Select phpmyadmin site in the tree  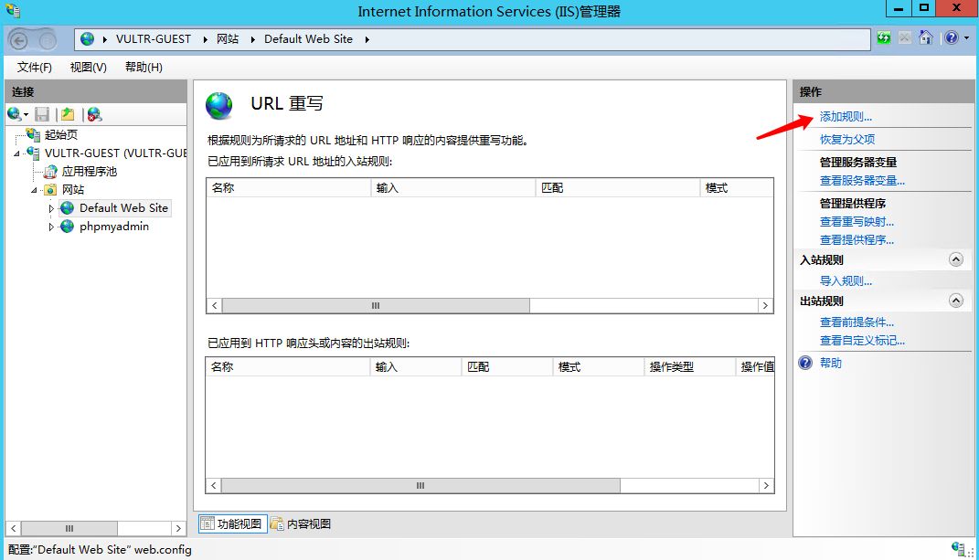point(114,227)
